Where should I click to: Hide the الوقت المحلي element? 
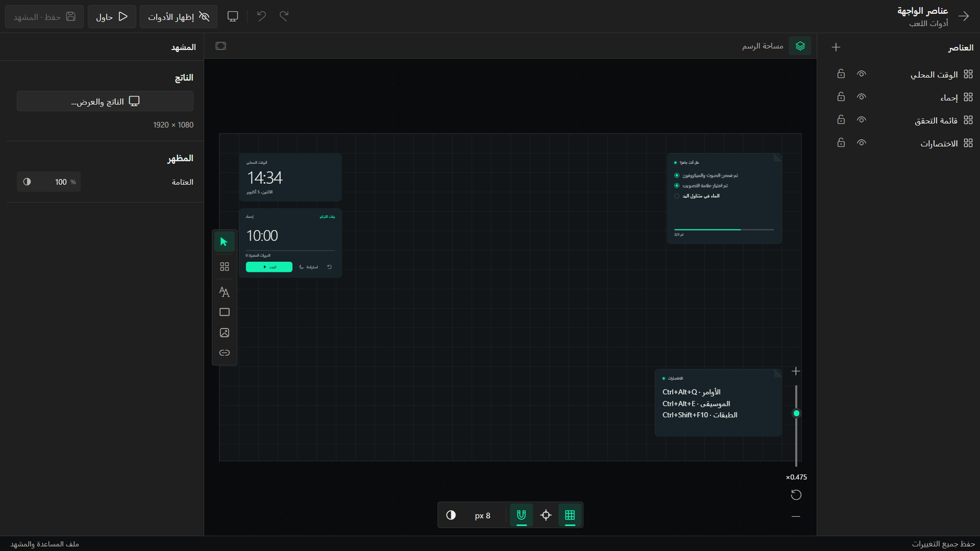862,74
